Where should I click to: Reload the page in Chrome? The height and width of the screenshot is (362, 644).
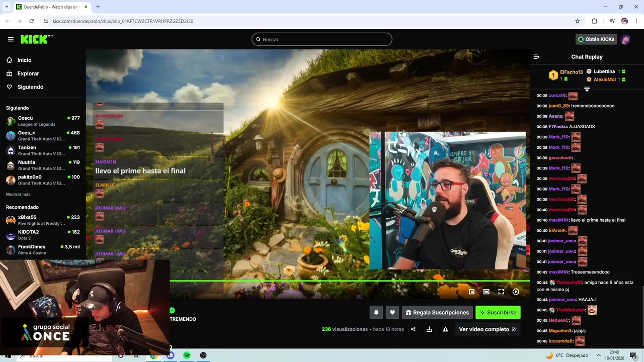tap(31, 21)
